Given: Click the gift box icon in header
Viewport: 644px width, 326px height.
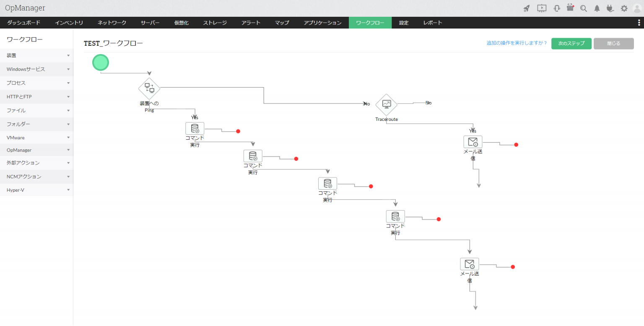Looking at the screenshot, I should click(x=570, y=8).
